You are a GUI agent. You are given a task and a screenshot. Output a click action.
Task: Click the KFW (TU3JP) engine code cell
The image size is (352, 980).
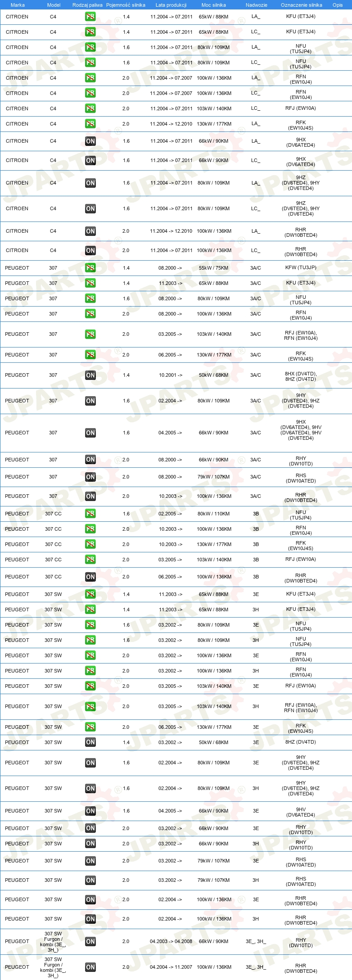pyautogui.click(x=301, y=267)
